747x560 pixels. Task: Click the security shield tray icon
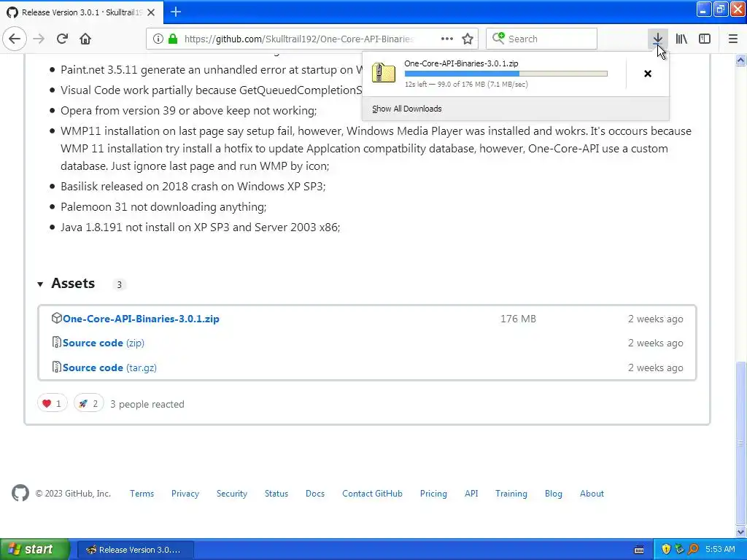[x=666, y=550]
